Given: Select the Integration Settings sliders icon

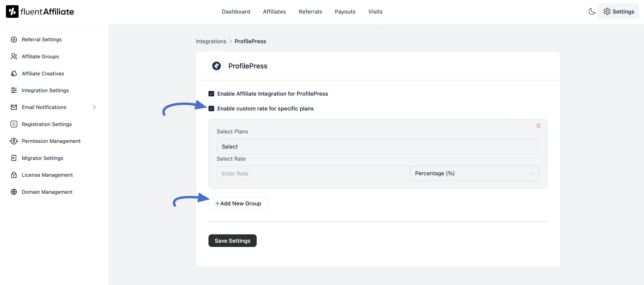Looking at the screenshot, I should pyautogui.click(x=14, y=90).
